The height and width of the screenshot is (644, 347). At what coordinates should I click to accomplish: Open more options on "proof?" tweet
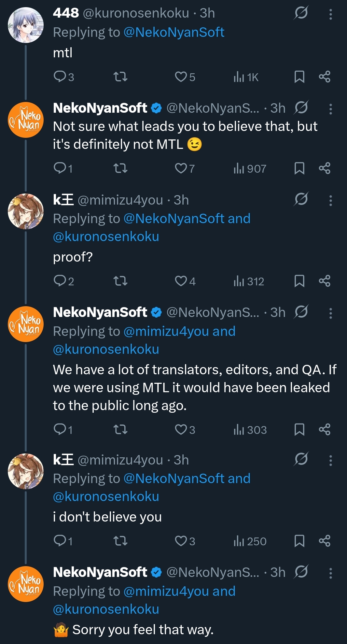click(x=330, y=200)
